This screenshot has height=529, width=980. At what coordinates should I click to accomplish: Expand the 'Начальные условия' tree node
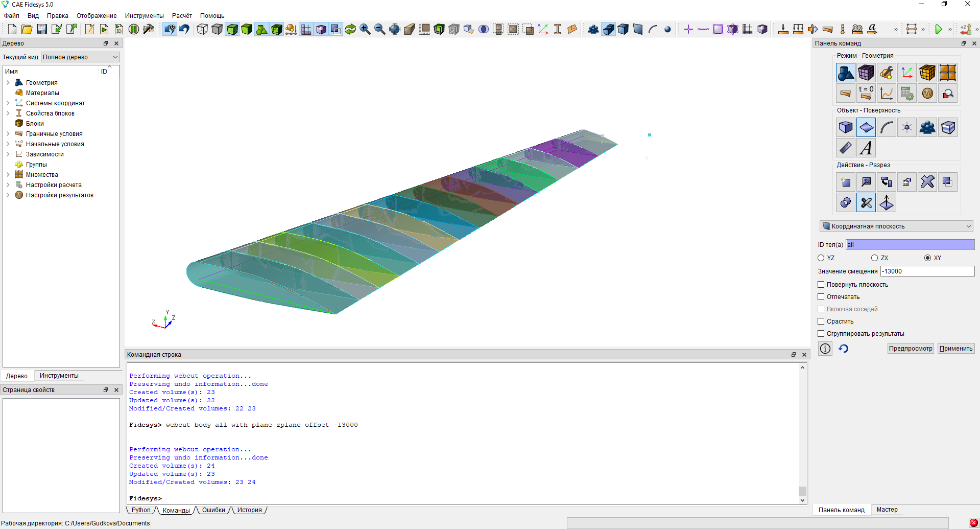pyautogui.click(x=8, y=144)
